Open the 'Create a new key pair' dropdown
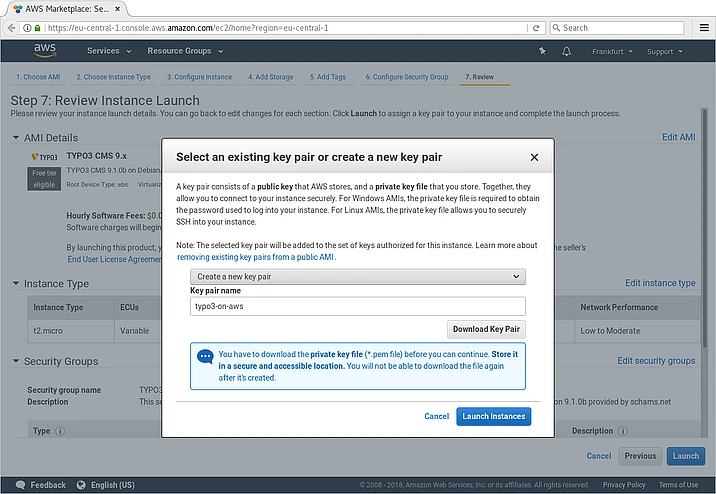The width and height of the screenshot is (716, 494). pyautogui.click(x=358, y=276)
